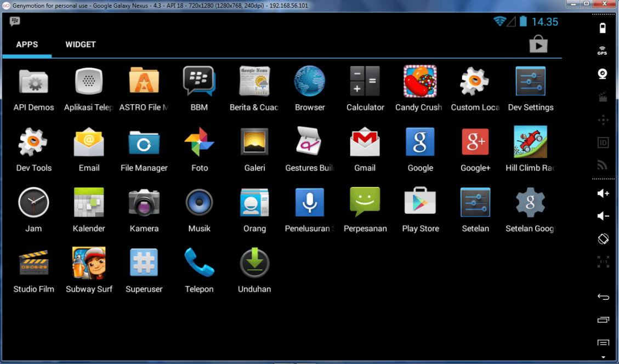
Task: Launch the Dev Tools app
Action: click(x=33, y=142)
